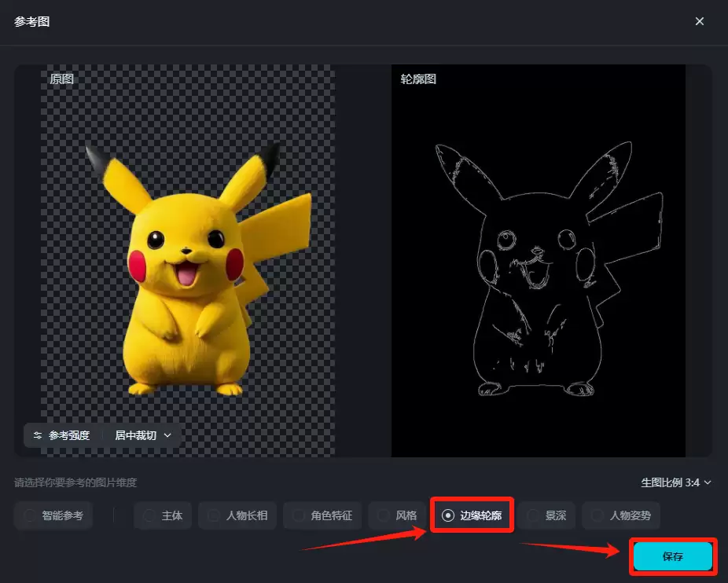Click the selected 边缘轮廓 radio button
The image size is (728, 583).
click(448, 515)
